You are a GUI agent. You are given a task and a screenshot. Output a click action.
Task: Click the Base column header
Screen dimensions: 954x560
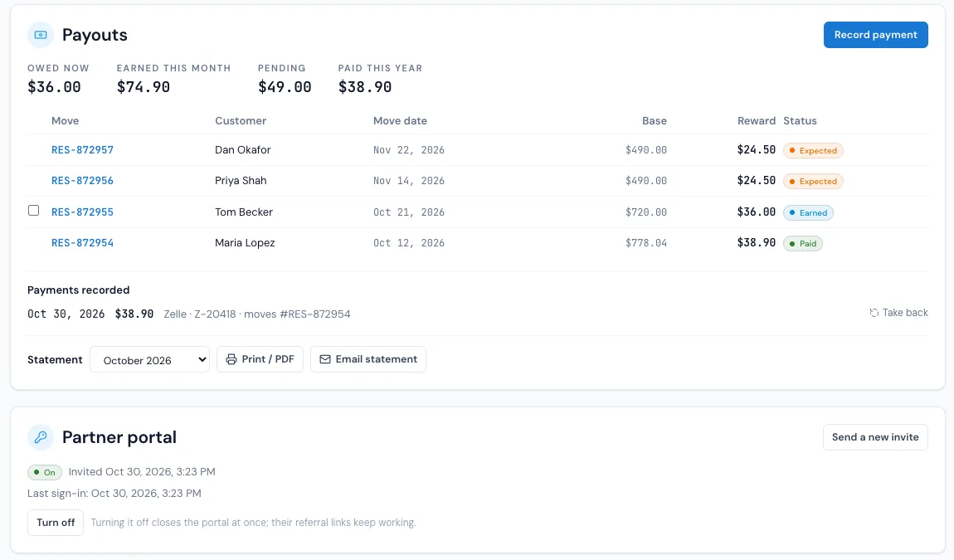pos(654,120)
